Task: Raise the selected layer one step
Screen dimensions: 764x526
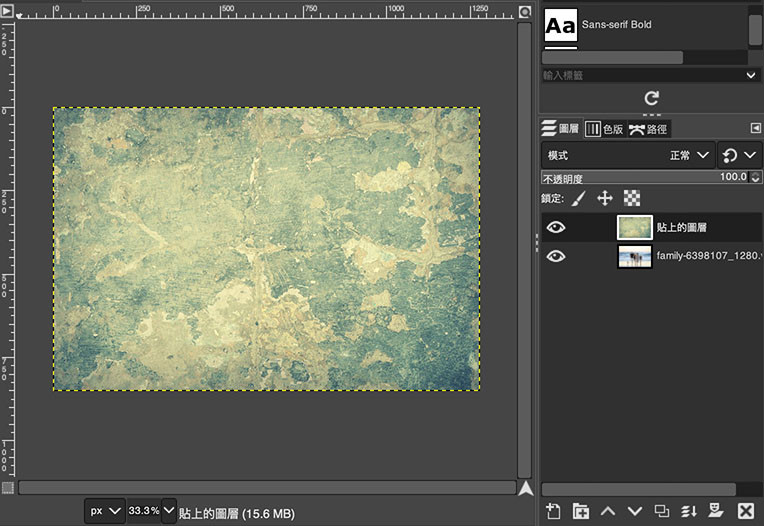Action: pyautogui.click(x=608, y=511)
